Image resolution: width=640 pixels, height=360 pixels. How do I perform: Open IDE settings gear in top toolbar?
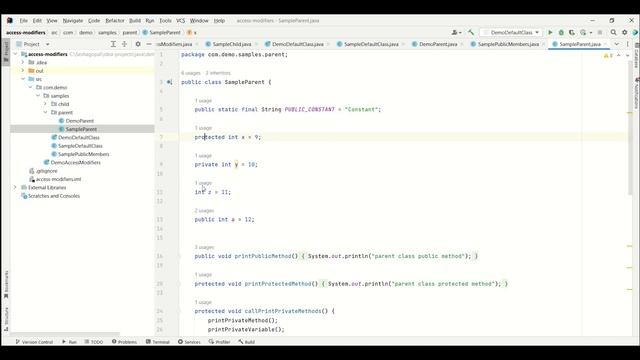click(x=624, y=32)
